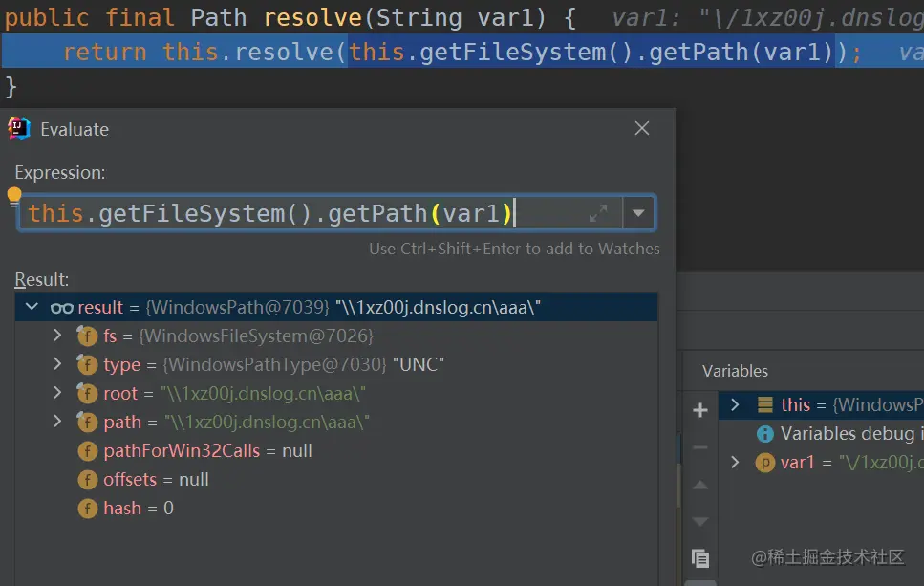This screenshot has width=924, height=586.
Task: Expand the fs WindowsFileSystem node
Action: tap(57, 336)
